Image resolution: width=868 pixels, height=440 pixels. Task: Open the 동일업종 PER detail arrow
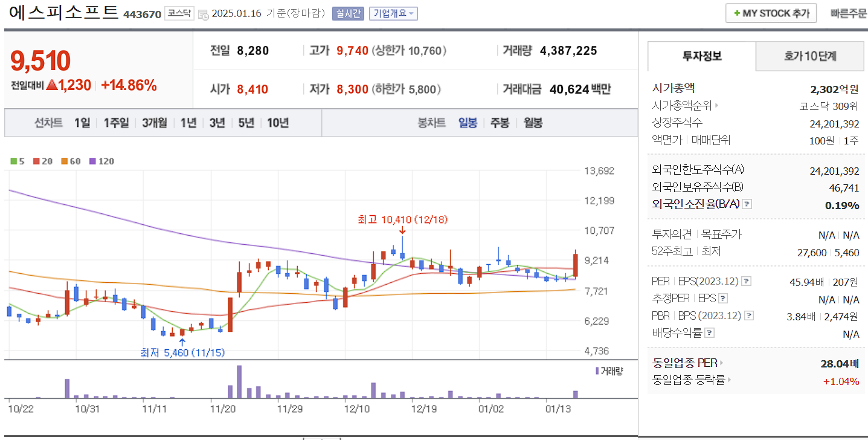(722, 363)
